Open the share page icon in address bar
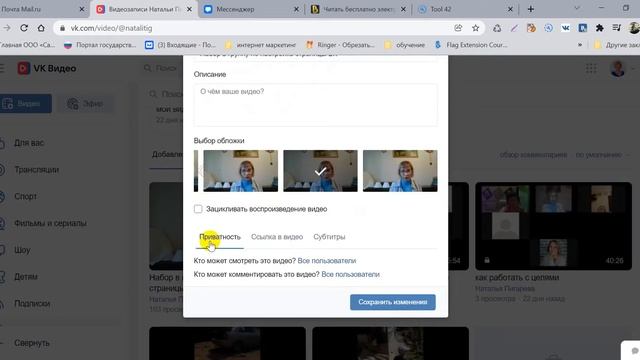This screenshot has width=640, height=360. pyautogui.click(x=458, y=28)
